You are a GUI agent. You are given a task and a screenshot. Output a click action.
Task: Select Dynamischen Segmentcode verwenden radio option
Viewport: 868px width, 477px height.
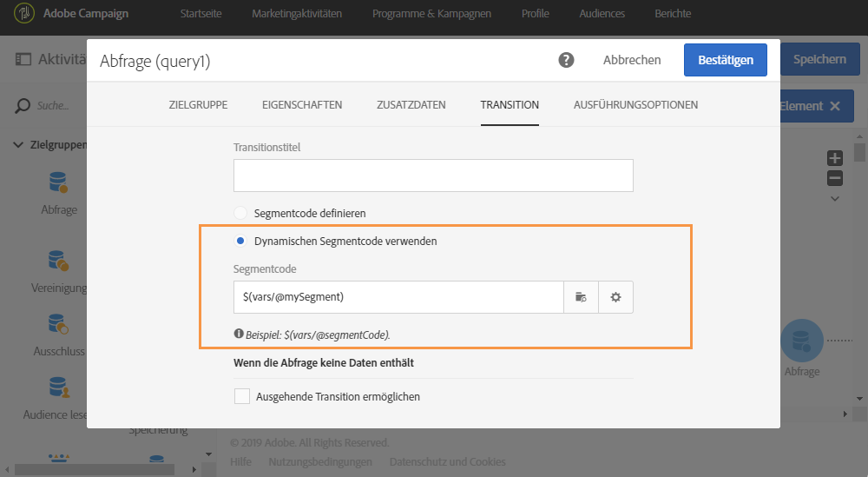click(x=240, y=242)
